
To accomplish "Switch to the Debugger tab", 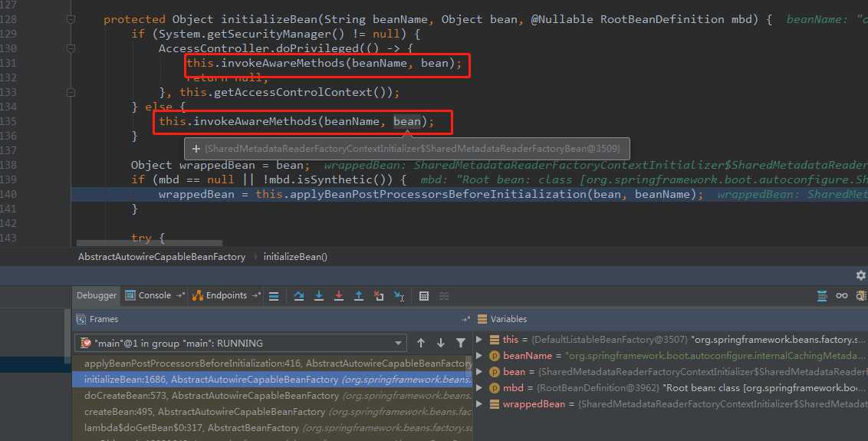I will click(x=97, y=296).
